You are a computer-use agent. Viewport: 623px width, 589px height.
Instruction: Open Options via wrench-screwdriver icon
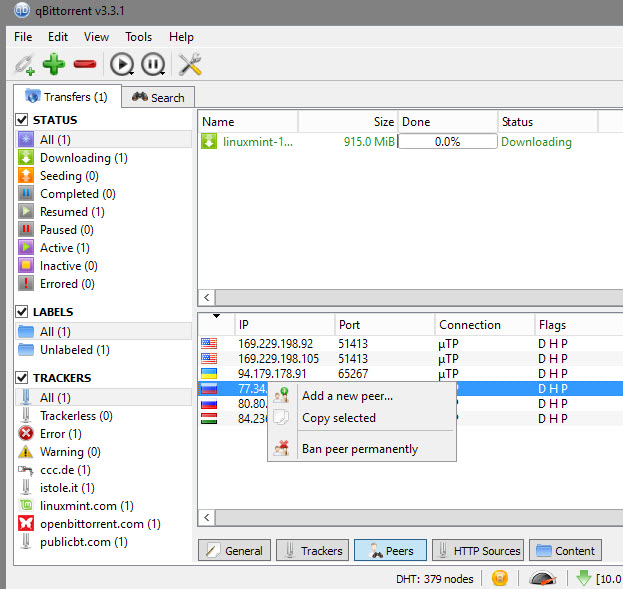point(190,64)
